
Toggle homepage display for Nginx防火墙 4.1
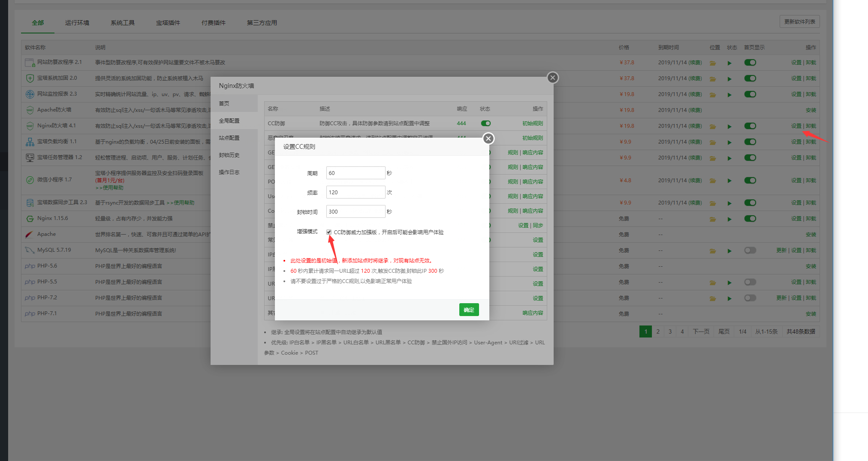[x=750, y=126]
